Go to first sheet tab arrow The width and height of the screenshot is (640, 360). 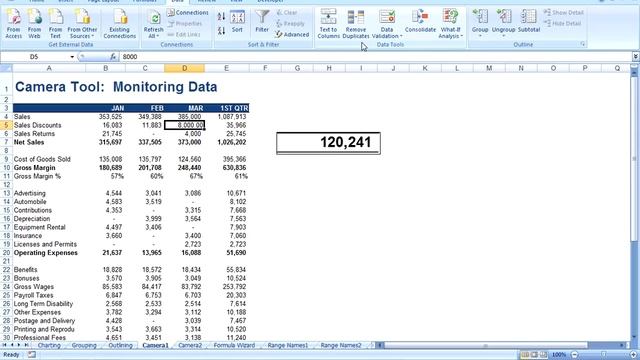pyautogui.click(x=4, y=345)
